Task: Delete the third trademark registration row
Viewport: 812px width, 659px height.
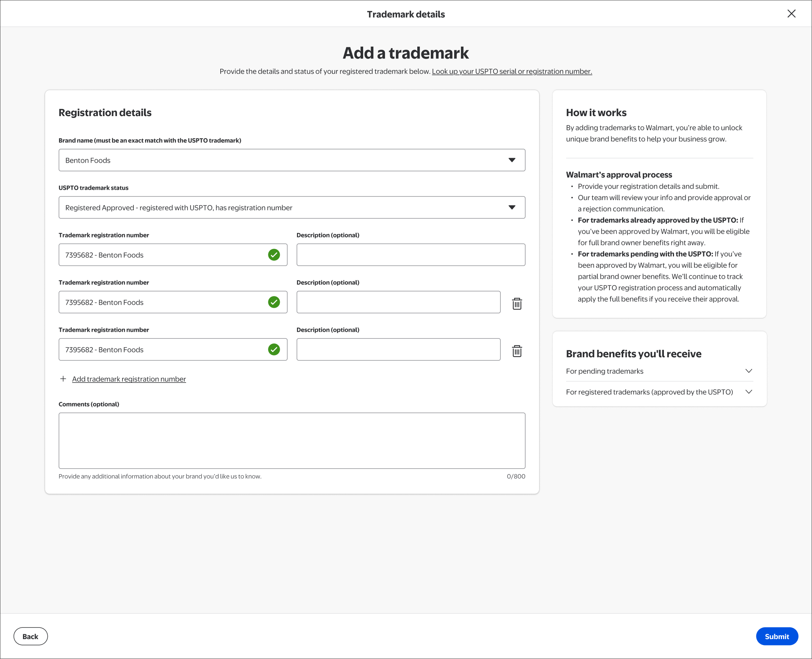Action: [x=517, y=351]
